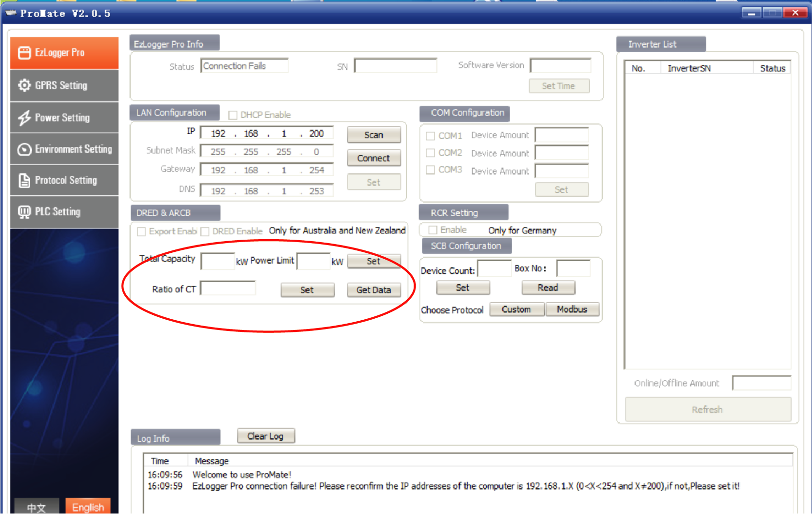Switch language to Chinese (中文)
The width and height of the screenshot is (812, 514).
coord(37,507)
